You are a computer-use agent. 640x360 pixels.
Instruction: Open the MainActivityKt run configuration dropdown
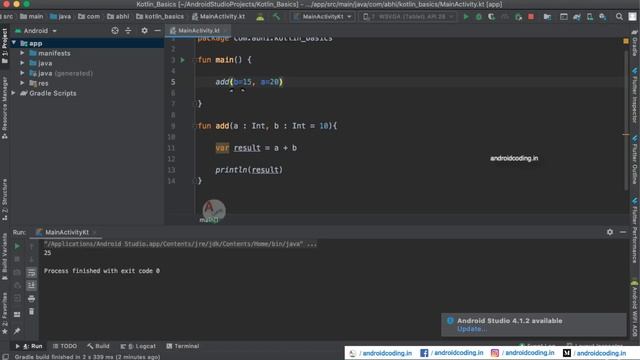pos(322,17)
